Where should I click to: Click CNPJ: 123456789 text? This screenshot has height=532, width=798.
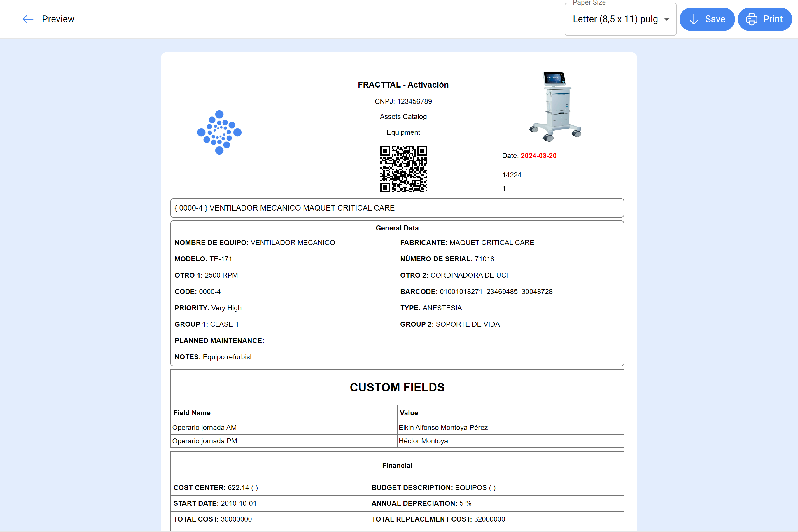pos(403,101)
